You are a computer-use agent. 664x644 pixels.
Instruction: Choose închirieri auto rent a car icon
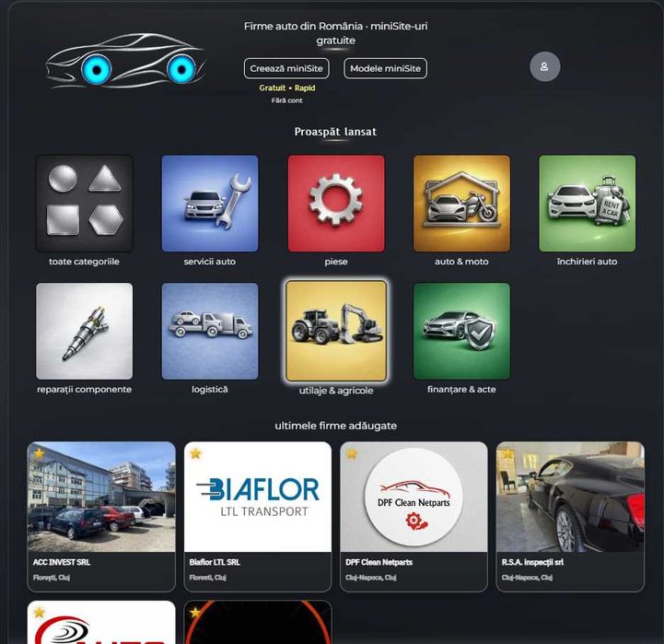587,204
